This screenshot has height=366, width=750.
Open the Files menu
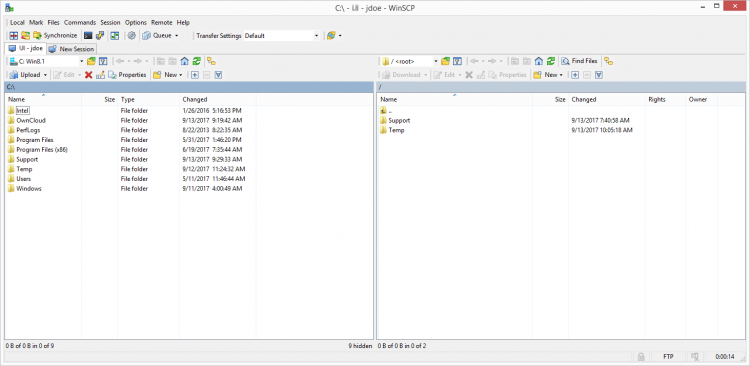pos(54,22)
